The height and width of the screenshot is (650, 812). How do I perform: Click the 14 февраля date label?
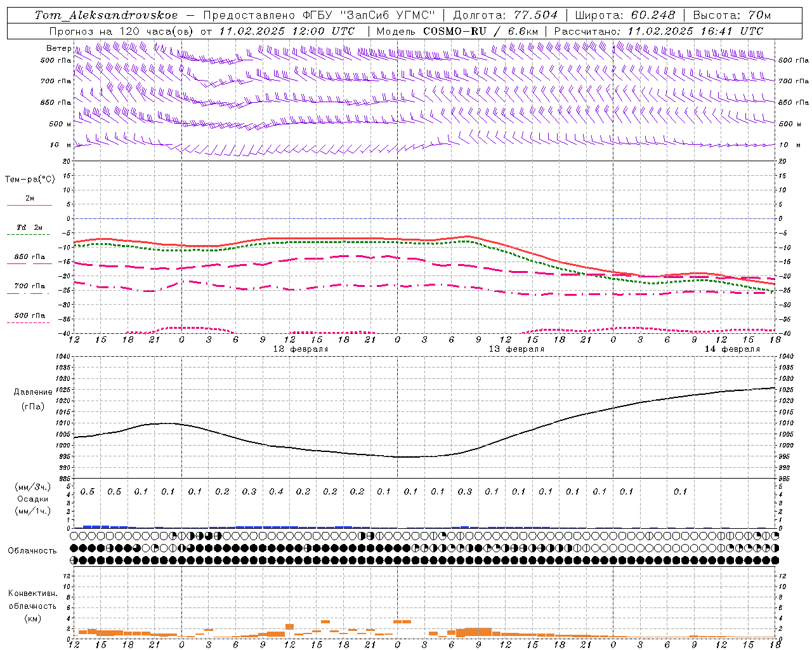point(732,349)
